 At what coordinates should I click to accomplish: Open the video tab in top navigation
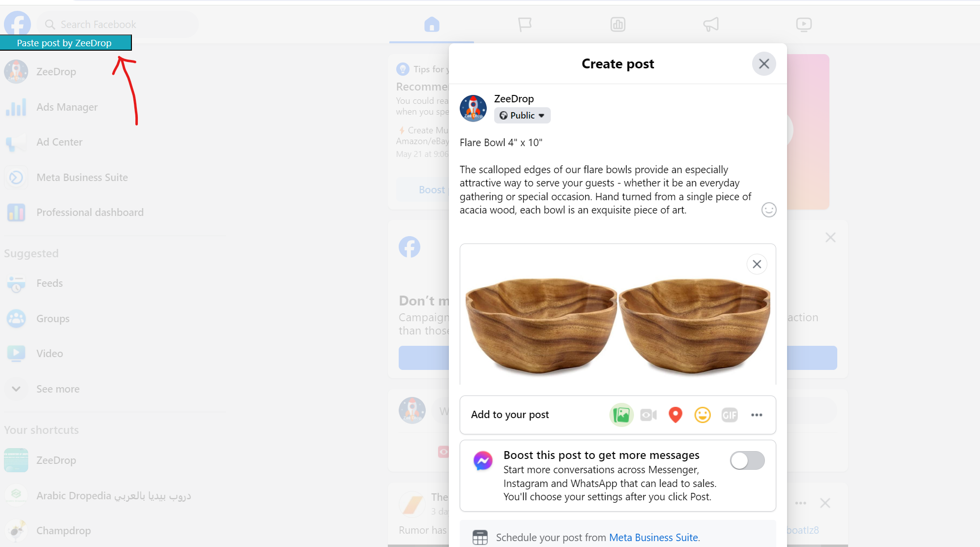(804, 24)
